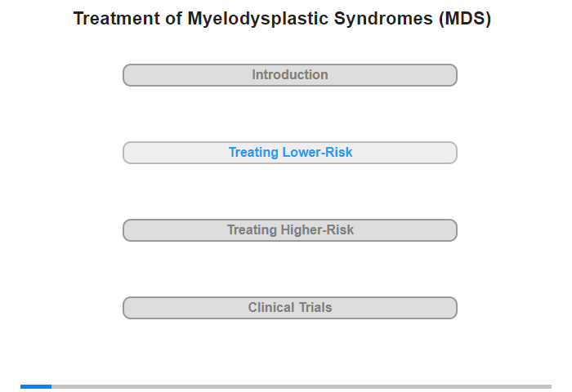Click the word Introduction in the gray bar
This screenshot has height=392, width=572.
coord(290,75)
